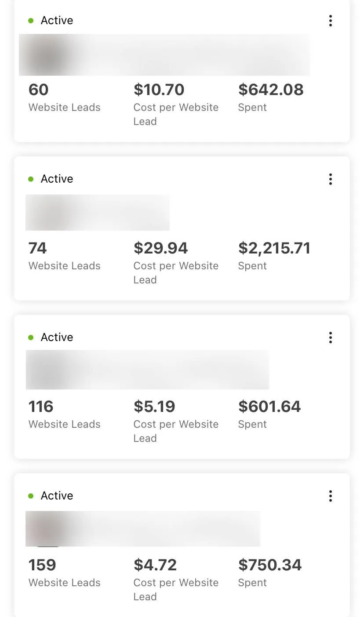This screenshot has width=364, height=617.
Task: Click the 159 Website Leads count
Action: (42, 565)
